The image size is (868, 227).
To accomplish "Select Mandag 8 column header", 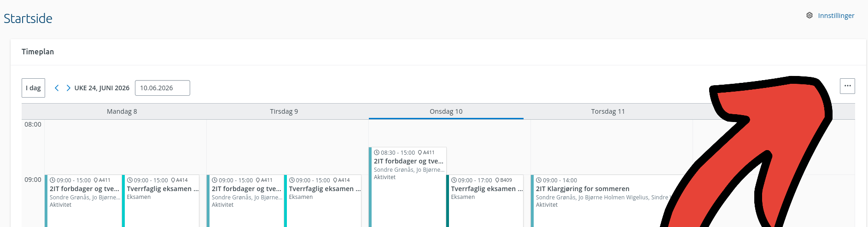I will [x=122, y=111].
